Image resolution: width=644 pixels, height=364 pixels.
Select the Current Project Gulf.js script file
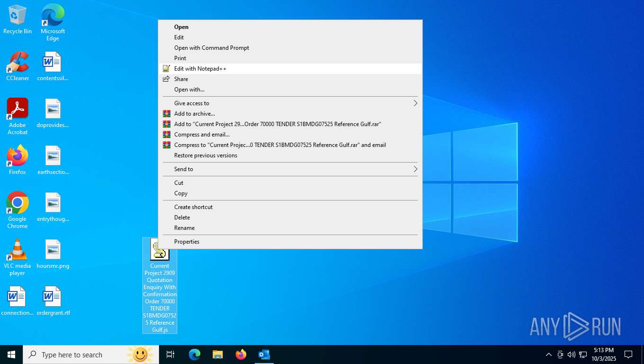[160, 285]
